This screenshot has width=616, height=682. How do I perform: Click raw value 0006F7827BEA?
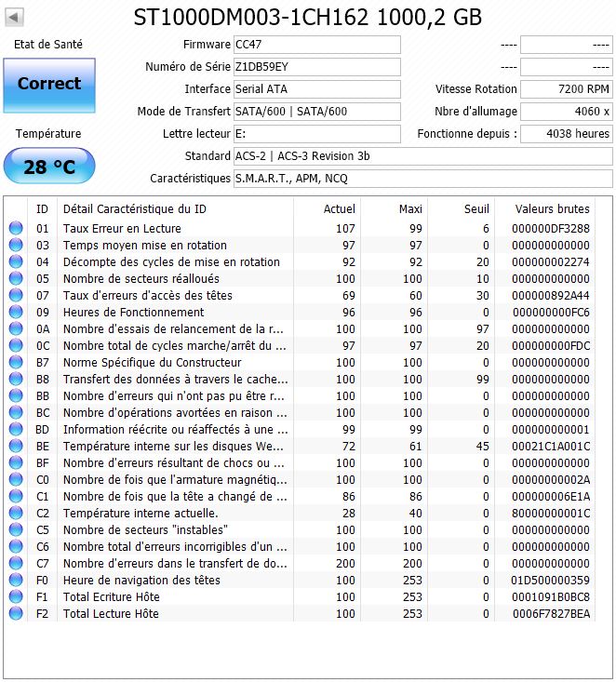tap(551, 614)
